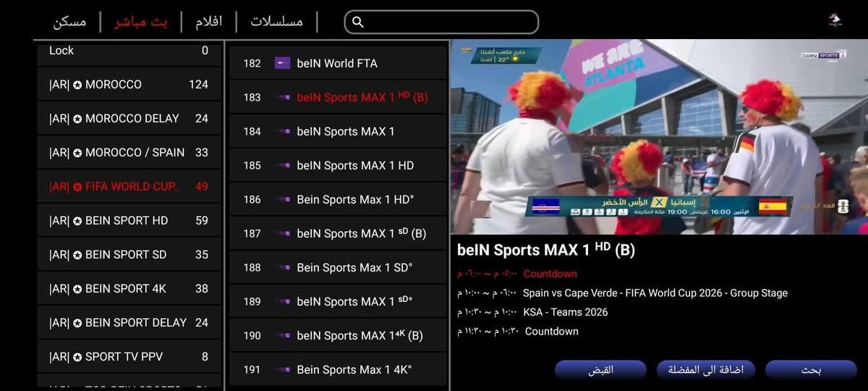
Task: Click the red Countdown program entry
Action: (517, 274)
